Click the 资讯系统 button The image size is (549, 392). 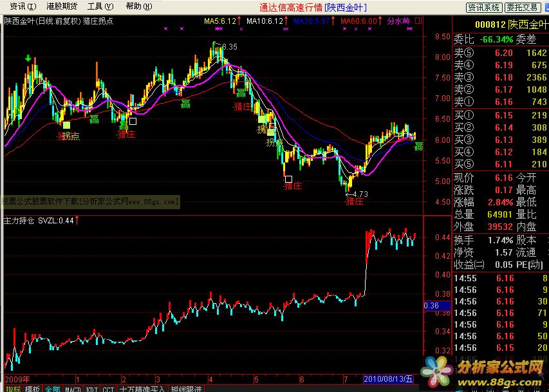click(484, 7)
